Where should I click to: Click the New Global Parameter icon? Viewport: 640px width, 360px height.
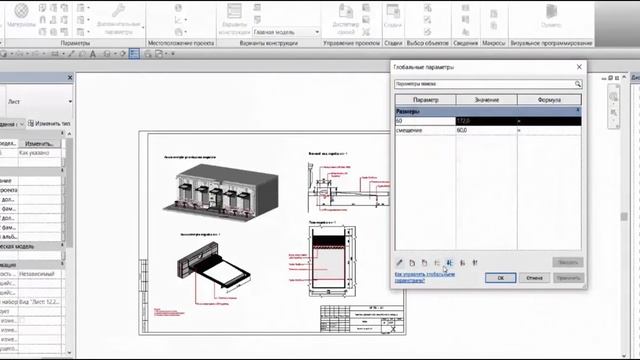(412, 263)
